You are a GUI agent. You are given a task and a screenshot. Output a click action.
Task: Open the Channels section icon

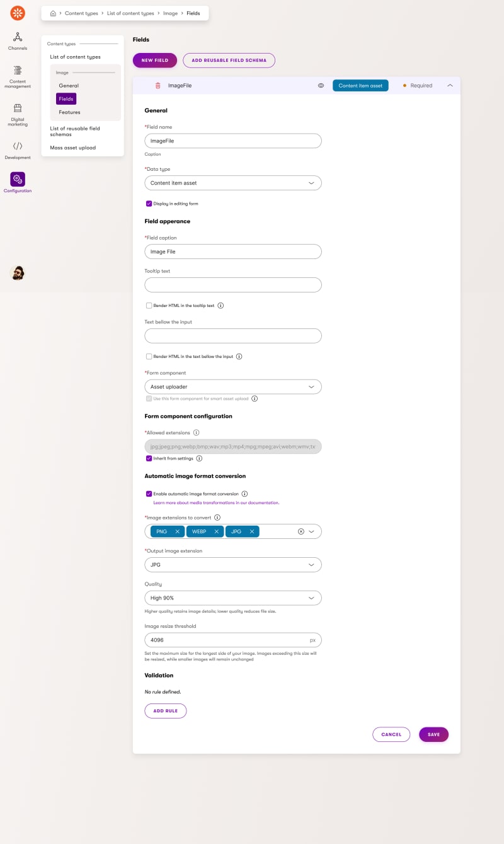click(18, 37)
